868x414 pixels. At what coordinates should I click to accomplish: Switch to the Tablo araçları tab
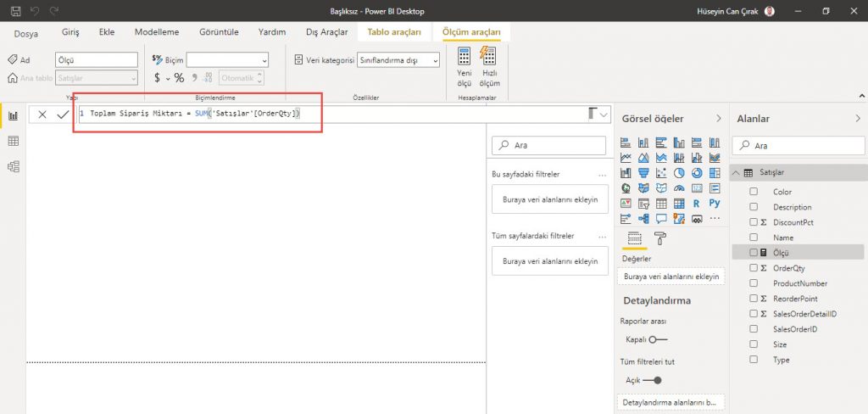tap(394, 32)
